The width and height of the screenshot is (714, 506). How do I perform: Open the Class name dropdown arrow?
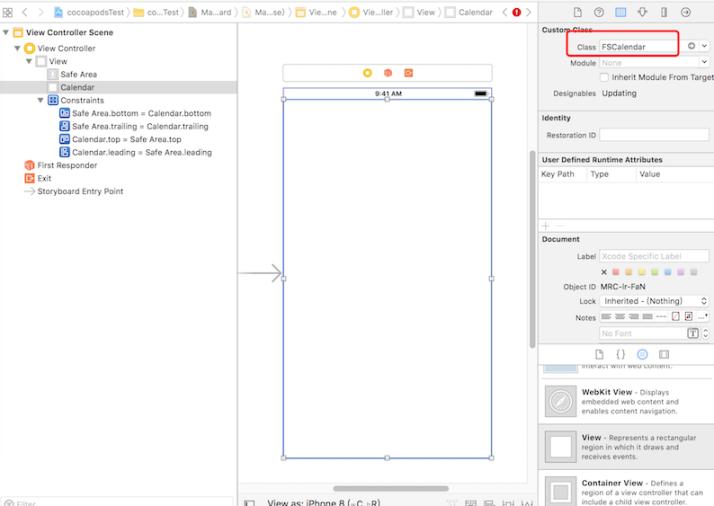[705, 47]
